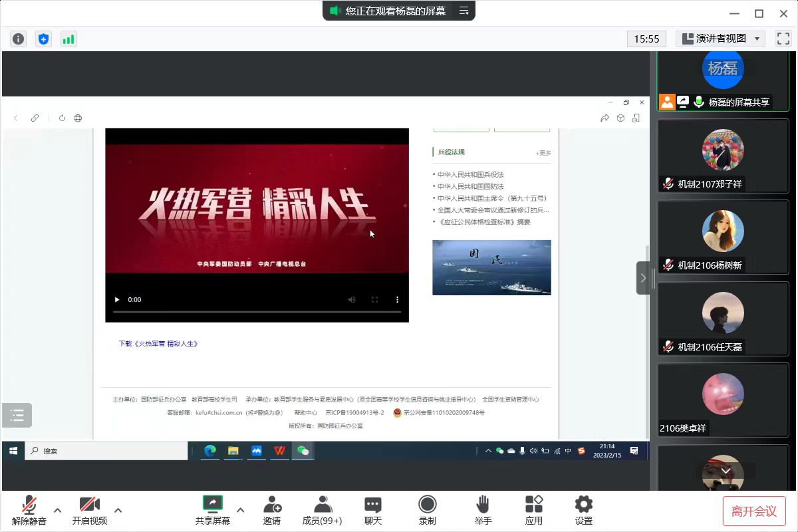Click the 搜索 search box on shared taskbar
Image resolution: width=798 pixels, height=532 pixels.
tap(106, 451)
